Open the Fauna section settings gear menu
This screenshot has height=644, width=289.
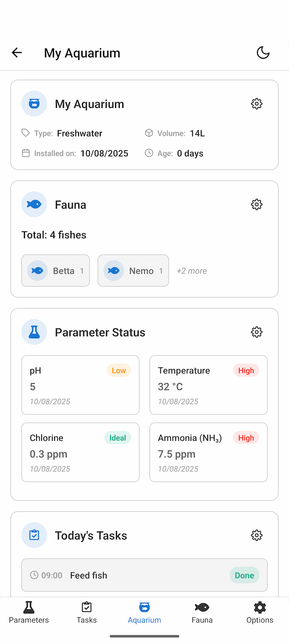(x=256, y=204)
